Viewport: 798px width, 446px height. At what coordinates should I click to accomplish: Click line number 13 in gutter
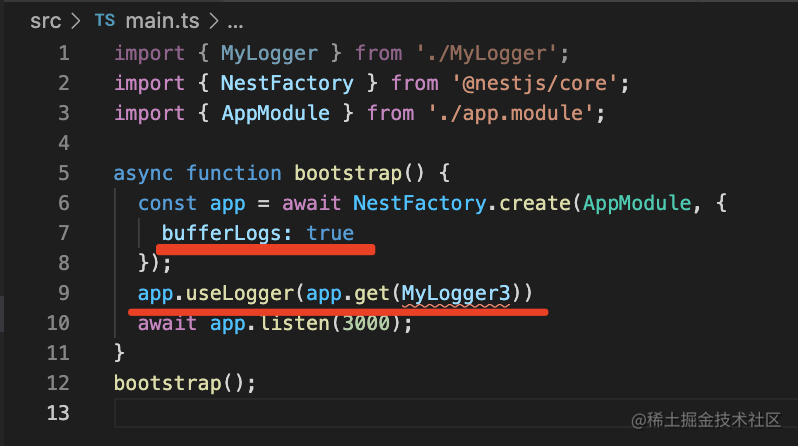tap(58, 412)
